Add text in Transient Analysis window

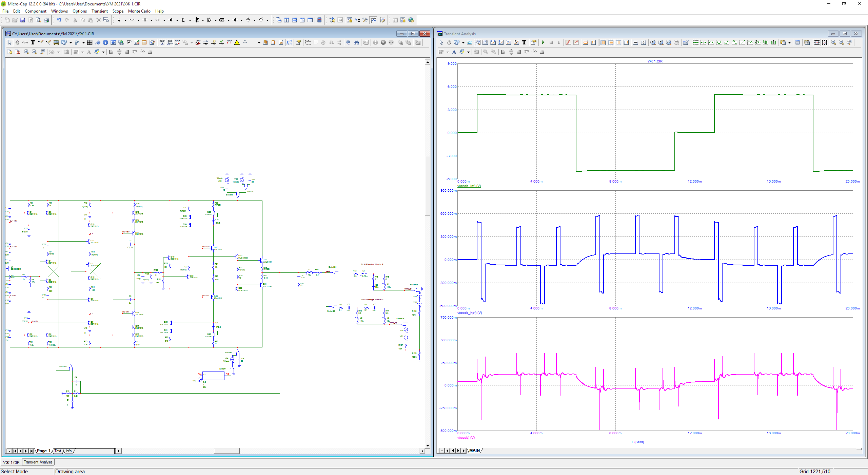(x=524, y=42)
